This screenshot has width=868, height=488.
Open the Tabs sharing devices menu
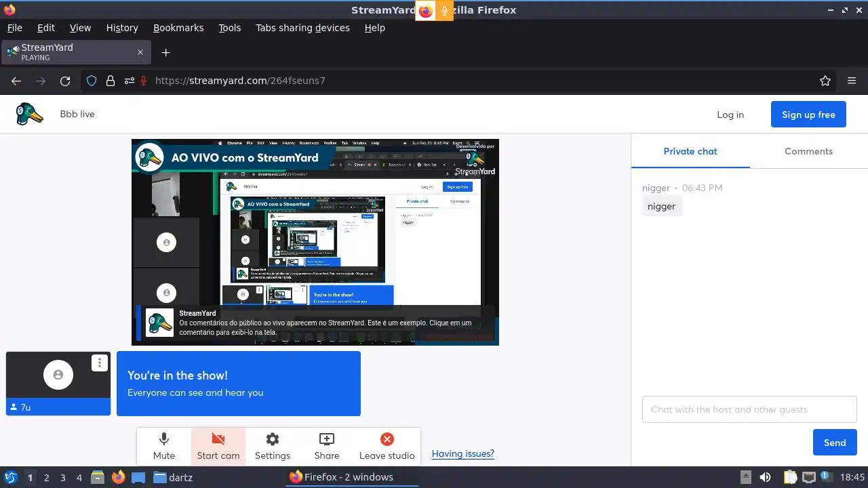[302, 28]
